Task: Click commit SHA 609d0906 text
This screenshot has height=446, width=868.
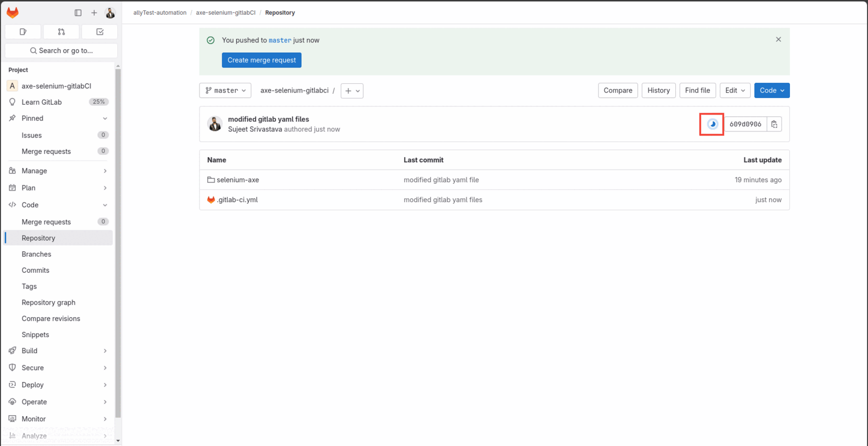Action: [745, 124]
